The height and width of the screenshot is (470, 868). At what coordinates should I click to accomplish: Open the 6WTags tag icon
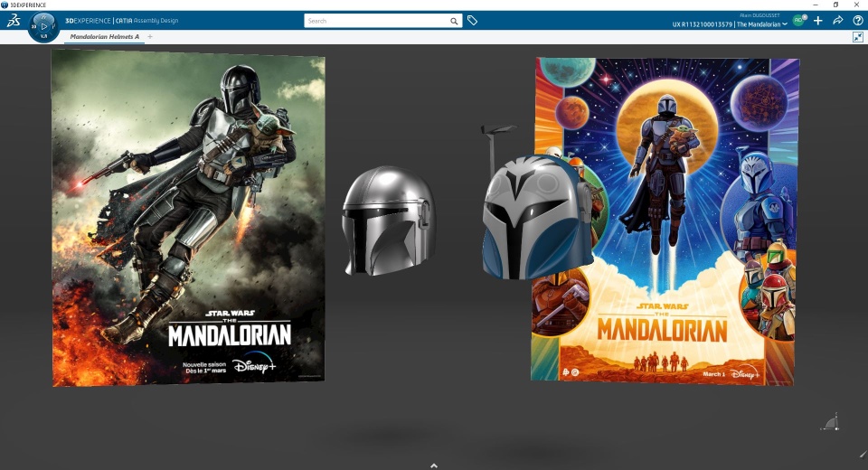472,21
